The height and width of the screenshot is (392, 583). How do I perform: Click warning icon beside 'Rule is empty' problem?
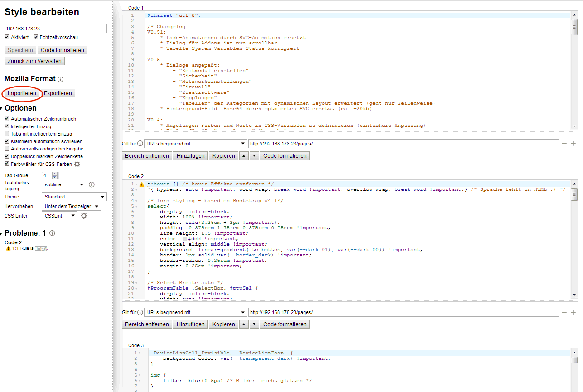[x=8, y=248]
